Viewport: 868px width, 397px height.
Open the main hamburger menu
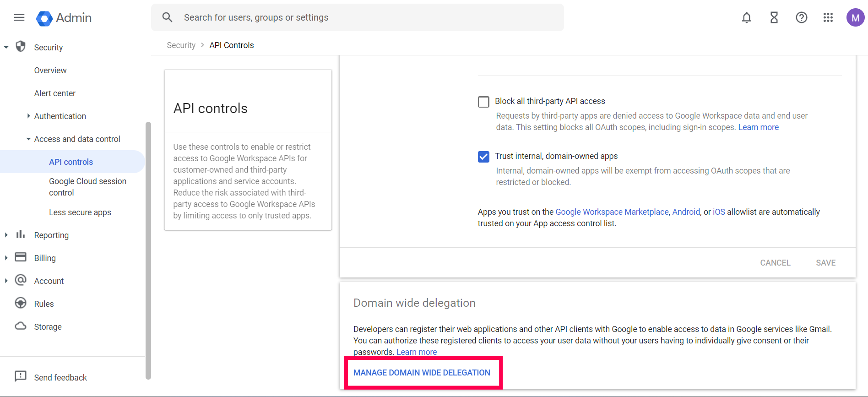coord(19,18)
